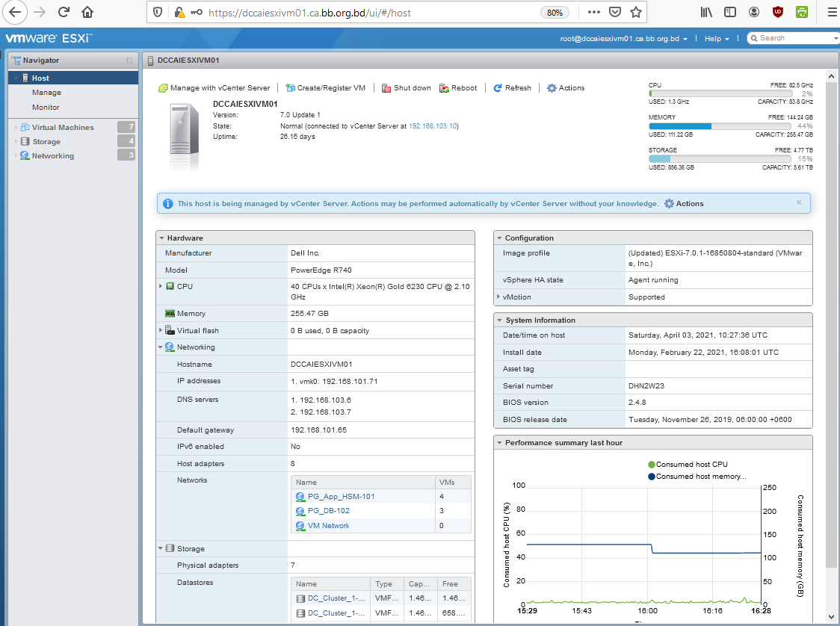Open the second DC_Cluster_1 datastore
Viewport: 840px width, 626px height.
click(x=336, y=613)
